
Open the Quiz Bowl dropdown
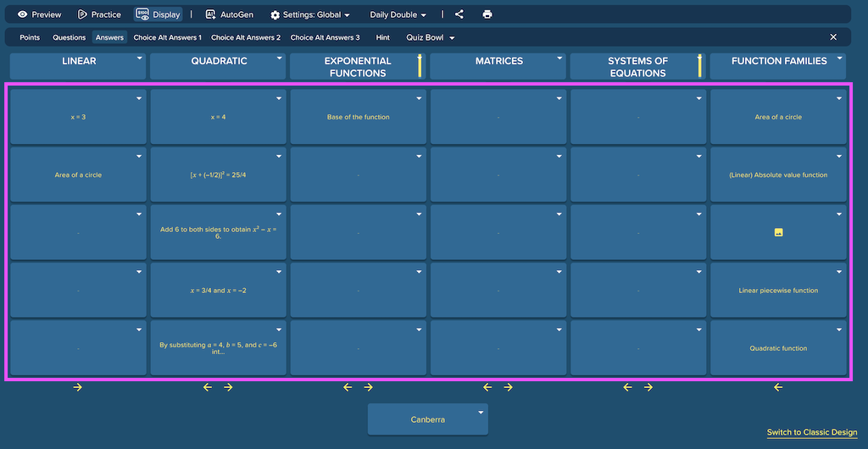pyautogui.click(x=431, y=37)
